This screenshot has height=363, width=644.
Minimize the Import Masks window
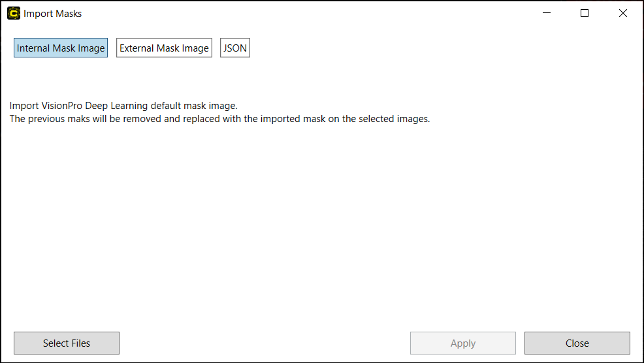pyautogui.click(x=546, y=13)
